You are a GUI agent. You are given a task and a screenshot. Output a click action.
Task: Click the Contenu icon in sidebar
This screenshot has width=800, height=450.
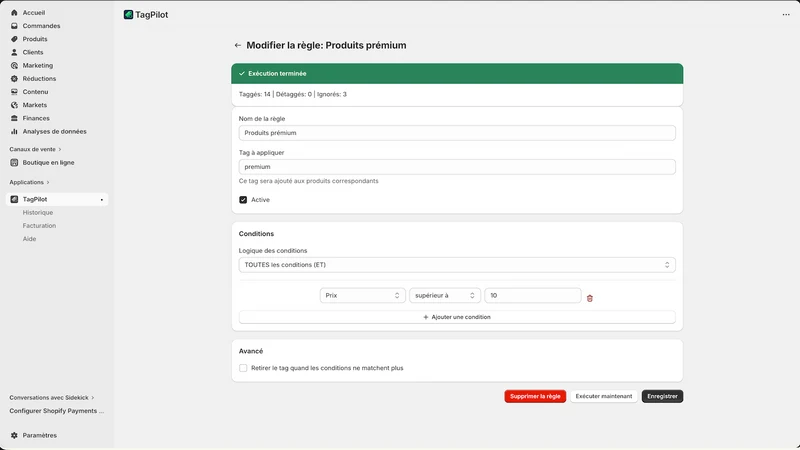coord(14,92)
